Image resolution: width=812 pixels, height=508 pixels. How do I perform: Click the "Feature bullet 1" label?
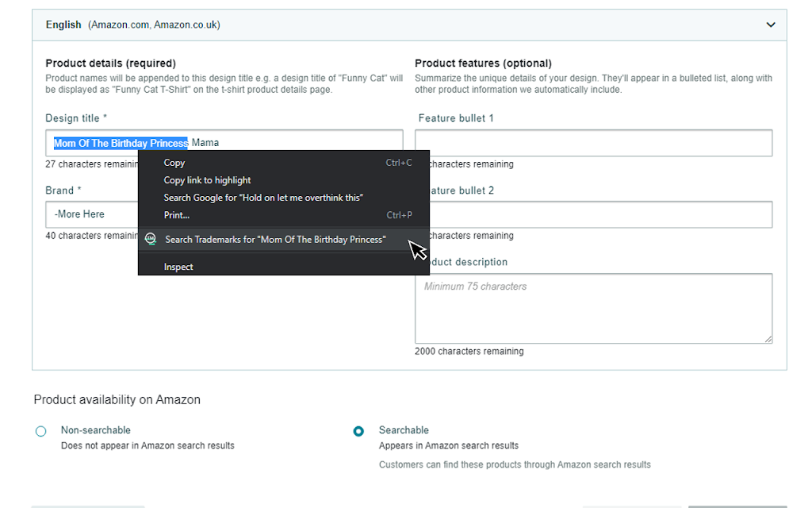[x=456, y=118]
